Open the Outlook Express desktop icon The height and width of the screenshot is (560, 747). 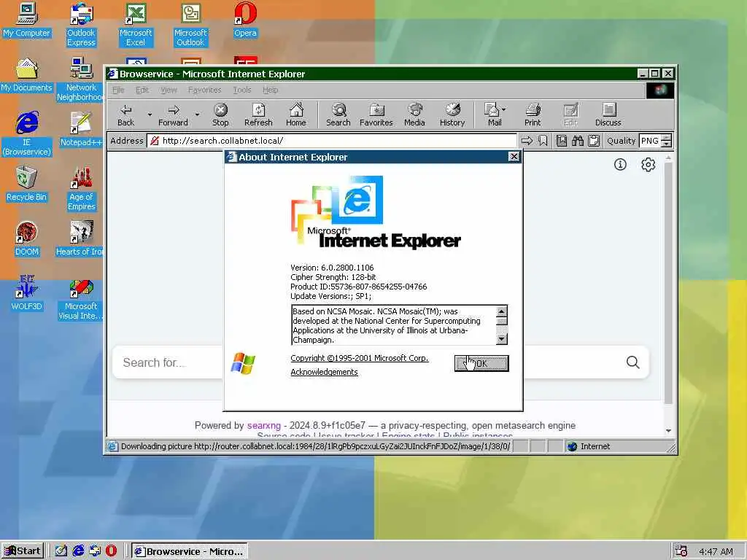[82, 25]
